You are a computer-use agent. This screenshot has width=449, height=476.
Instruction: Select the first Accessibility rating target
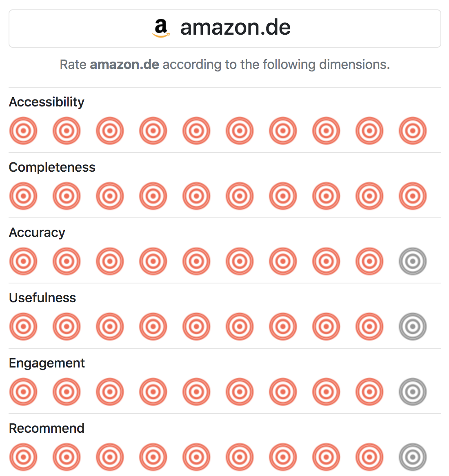coord(23,131)
